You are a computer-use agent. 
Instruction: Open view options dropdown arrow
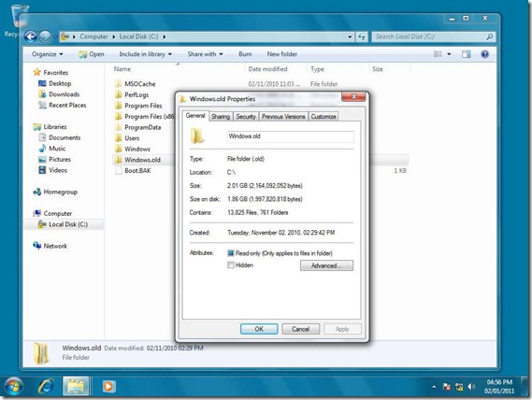[449, 54]
